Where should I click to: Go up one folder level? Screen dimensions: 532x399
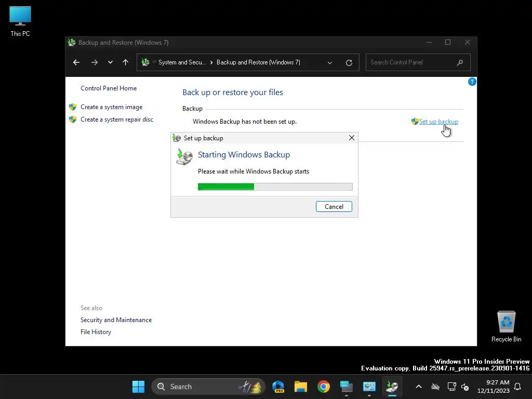point(125,62)
